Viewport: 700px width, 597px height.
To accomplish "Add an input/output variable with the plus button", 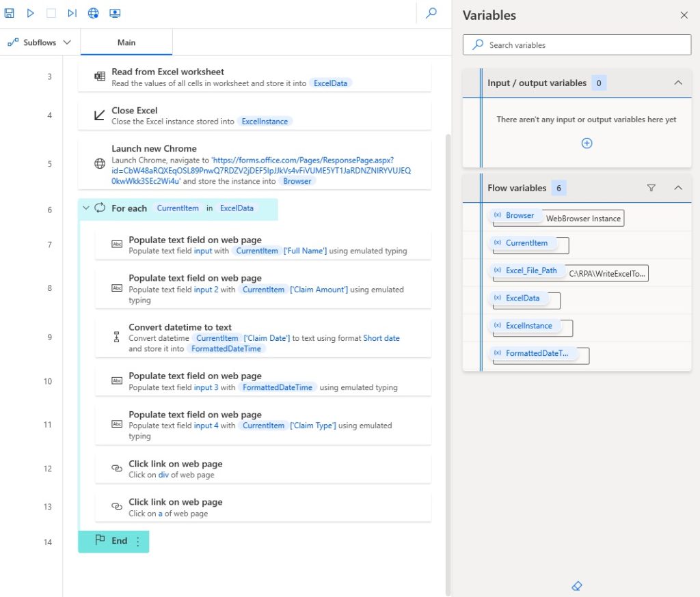I will tap(587, 143).
